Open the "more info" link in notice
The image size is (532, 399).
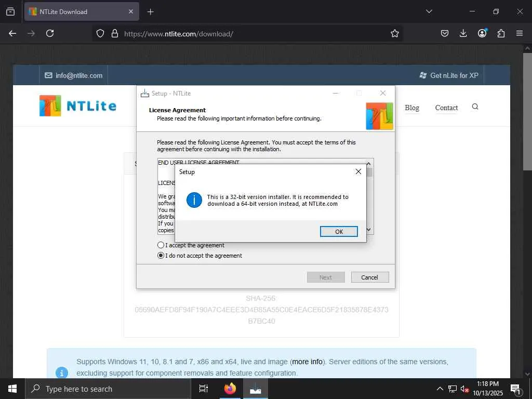coord(308,362)
